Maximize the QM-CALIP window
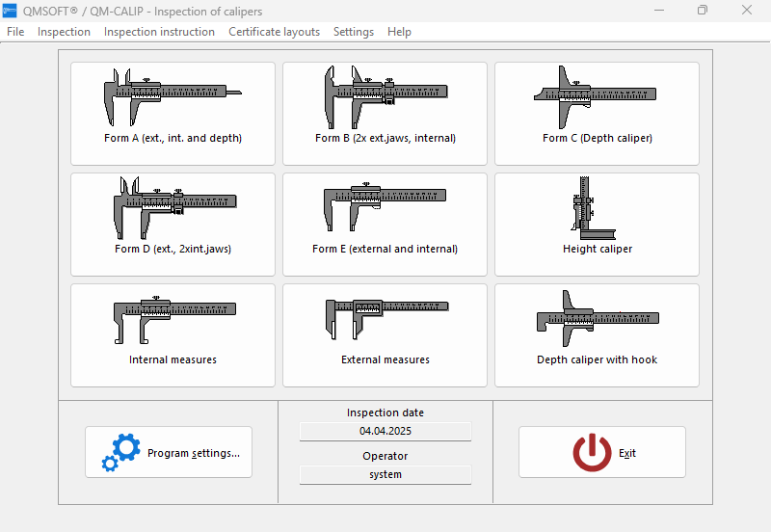 point(703,11)
